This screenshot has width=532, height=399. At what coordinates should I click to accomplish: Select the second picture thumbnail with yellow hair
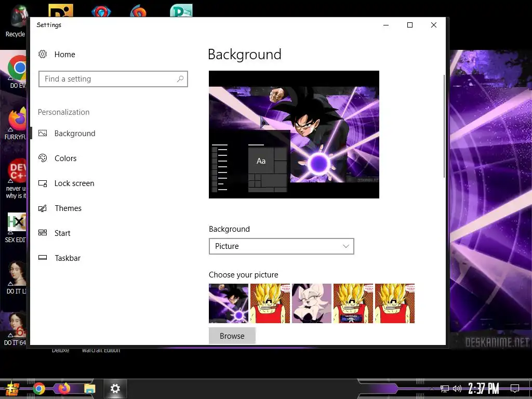[270, 303]
